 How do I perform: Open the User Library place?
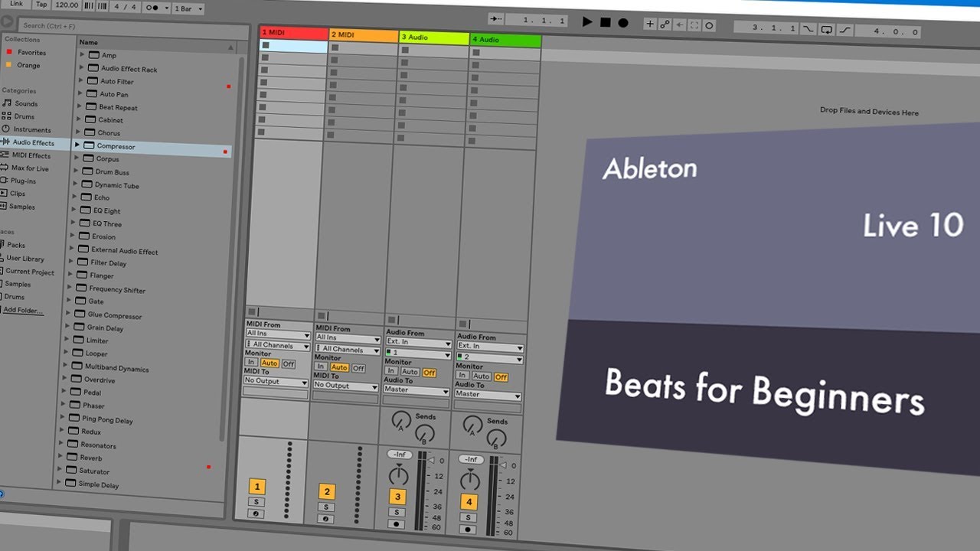pos(24,259)
